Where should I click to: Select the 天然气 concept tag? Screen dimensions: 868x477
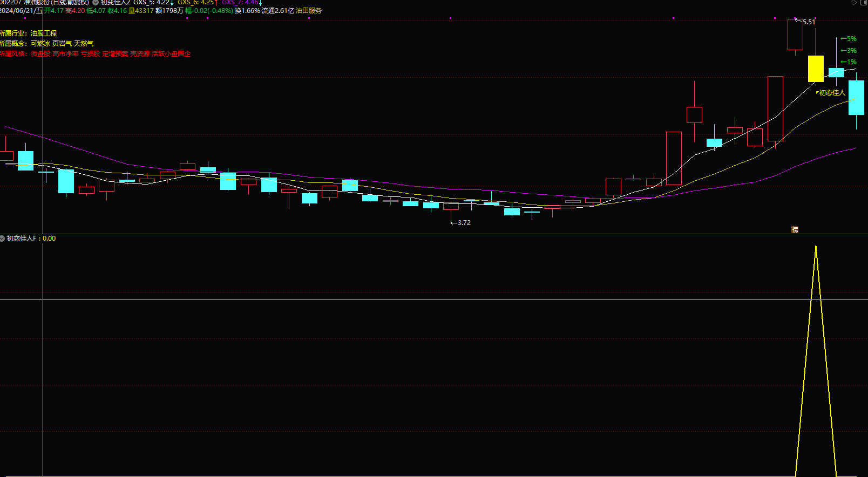coord(84,44)
